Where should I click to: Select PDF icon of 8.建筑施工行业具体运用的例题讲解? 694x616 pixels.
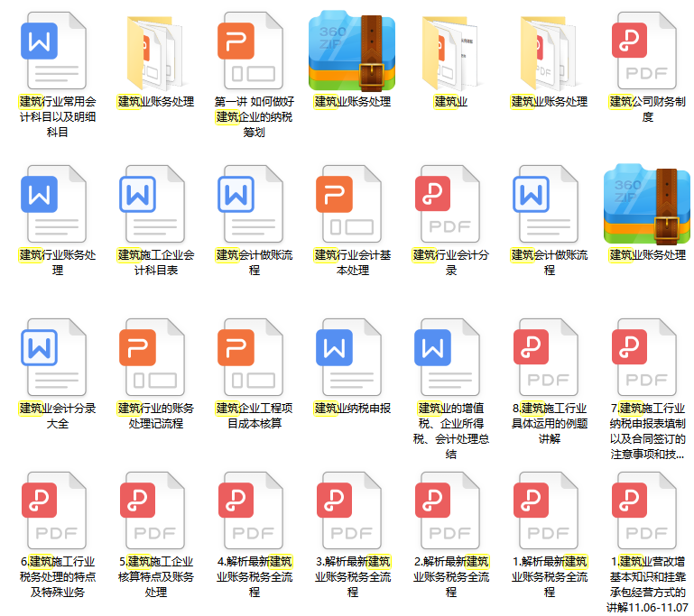pos(546,357)
